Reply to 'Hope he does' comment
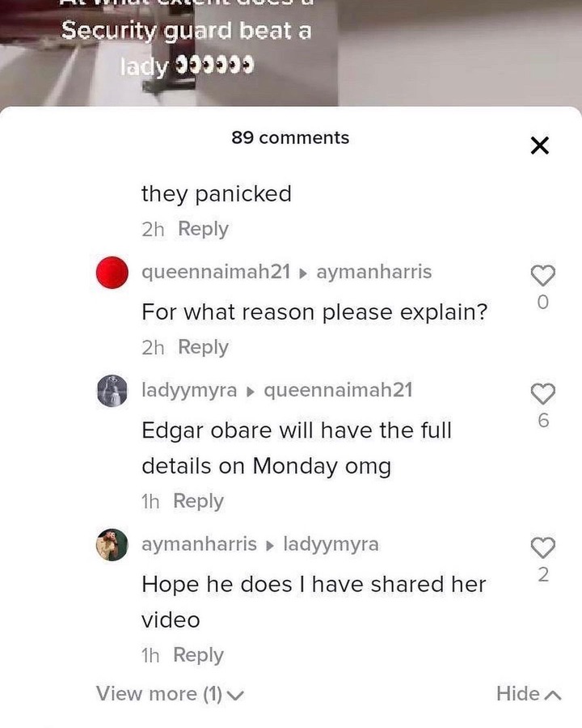Viewport: 582px width, 728px height. point(198,655)
